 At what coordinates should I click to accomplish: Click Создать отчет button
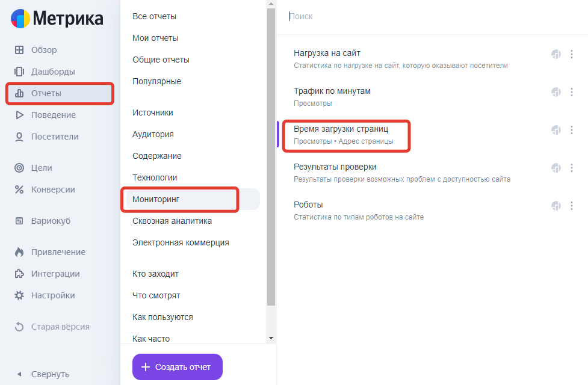(178, 367)
